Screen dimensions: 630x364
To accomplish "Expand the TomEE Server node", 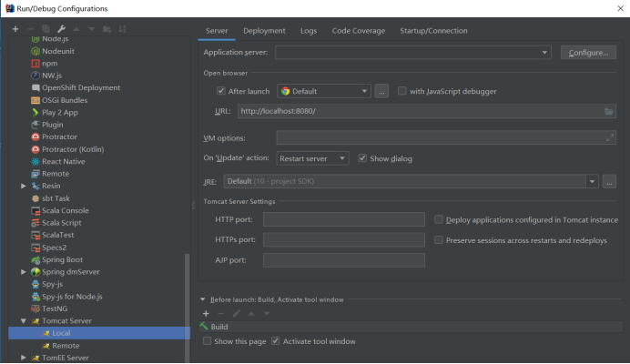I will coord(24,358).
